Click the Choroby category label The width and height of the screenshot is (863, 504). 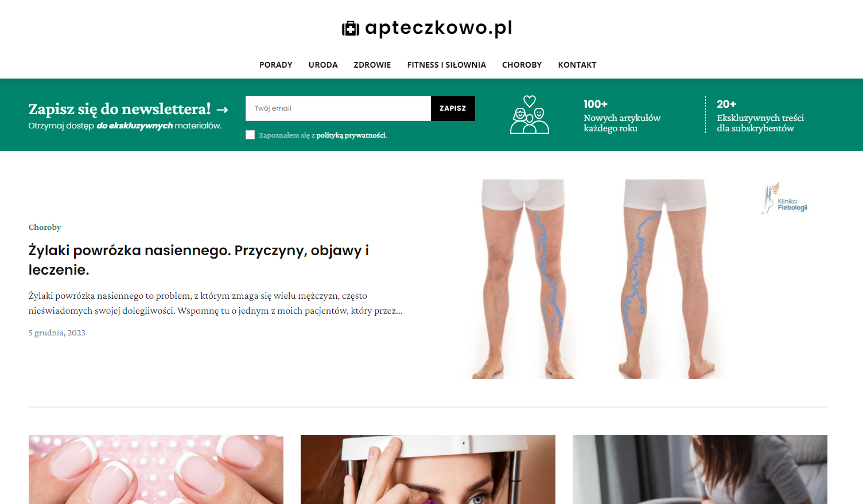tap(45, 227)
